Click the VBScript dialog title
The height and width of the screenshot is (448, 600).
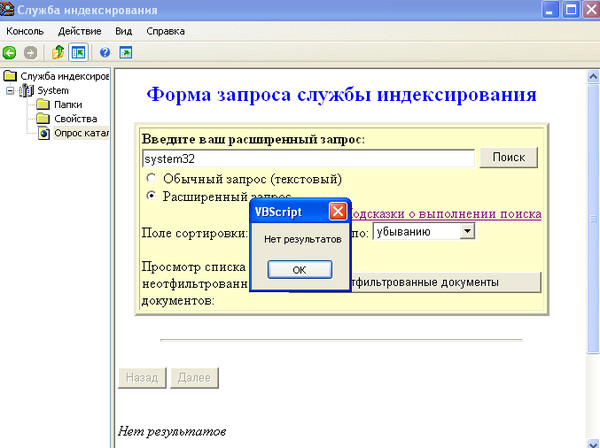point(278,212)
